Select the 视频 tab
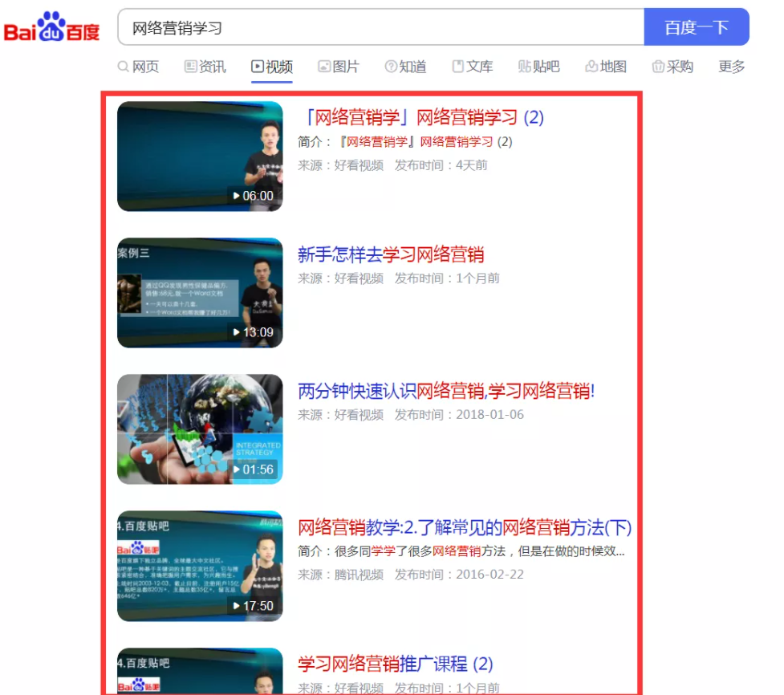 coord(272,67)
